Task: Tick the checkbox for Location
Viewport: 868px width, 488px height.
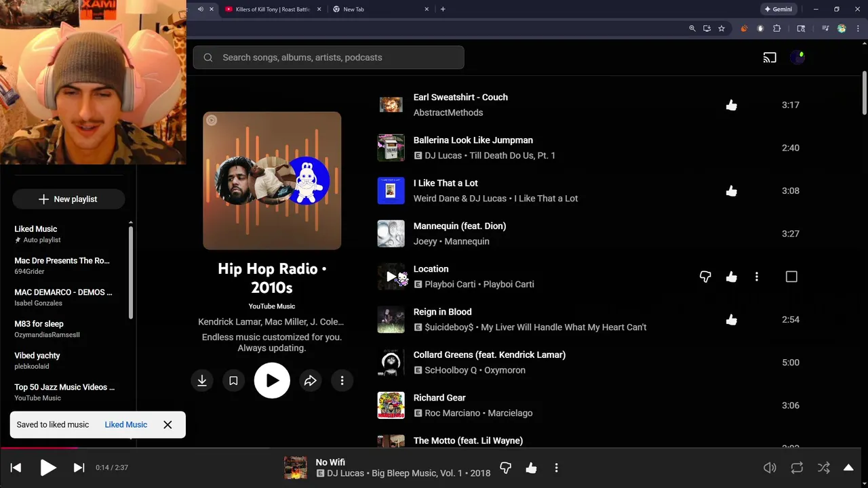Action: [x=791, y=277]
